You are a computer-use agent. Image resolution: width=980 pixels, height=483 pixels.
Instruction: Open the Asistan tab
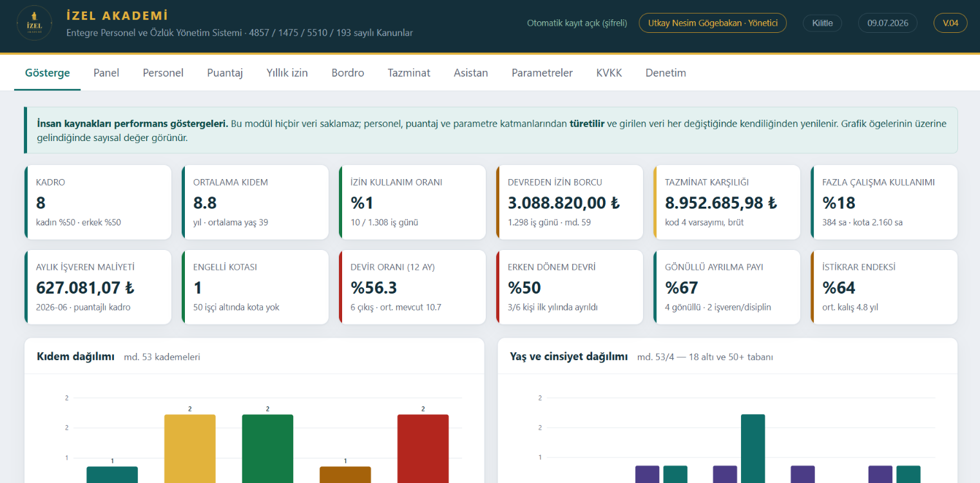[471, 73]
